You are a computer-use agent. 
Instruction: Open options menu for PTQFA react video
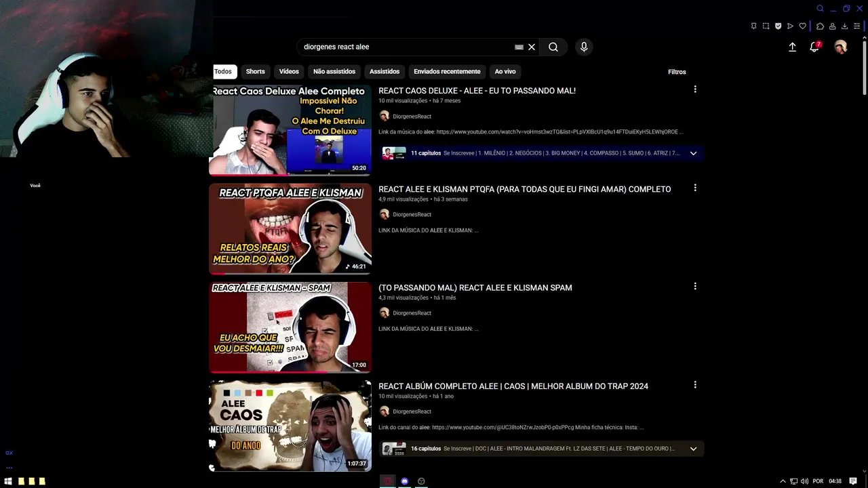pos(695,188)
